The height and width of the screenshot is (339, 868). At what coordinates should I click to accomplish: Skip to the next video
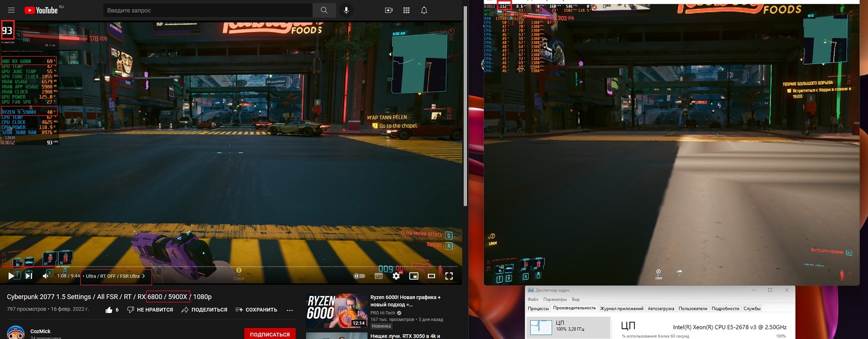29,276
